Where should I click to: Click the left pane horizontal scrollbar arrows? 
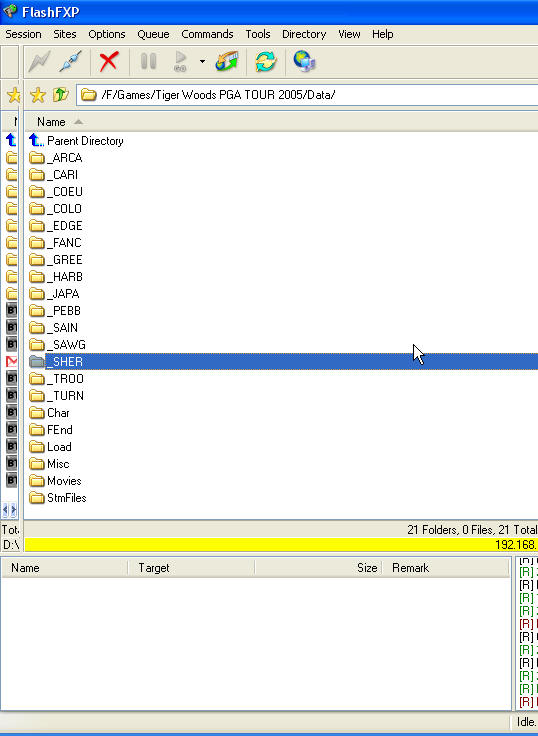click(9, 509)
